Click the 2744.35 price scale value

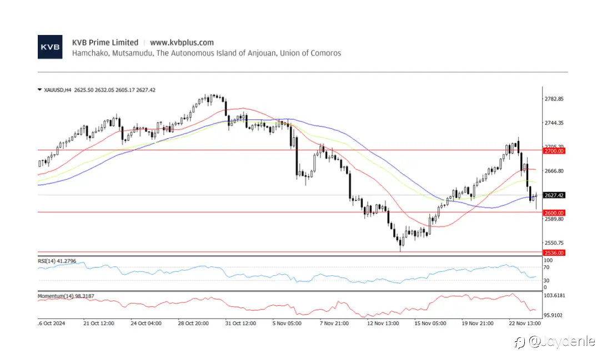point(554,123)
